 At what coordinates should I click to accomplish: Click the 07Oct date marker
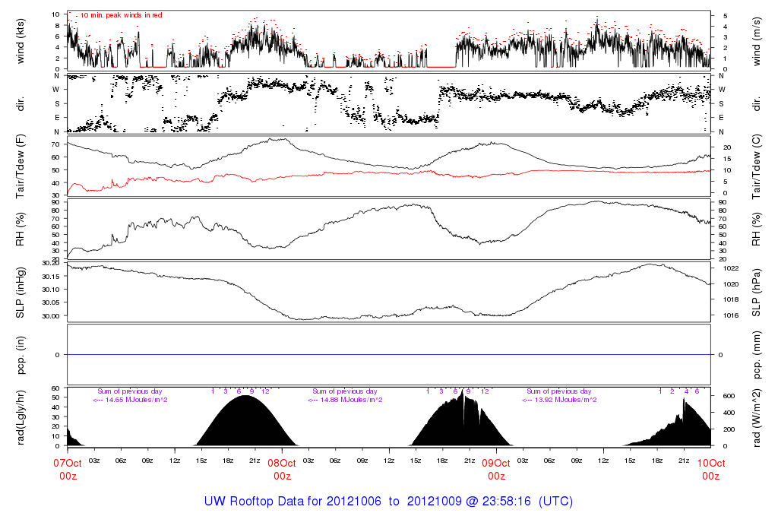[67, 462]
